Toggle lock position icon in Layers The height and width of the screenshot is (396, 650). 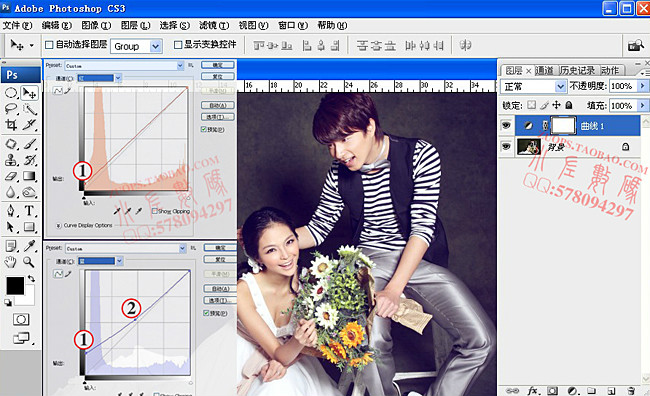pyautogui.click(x=556, y=105)
